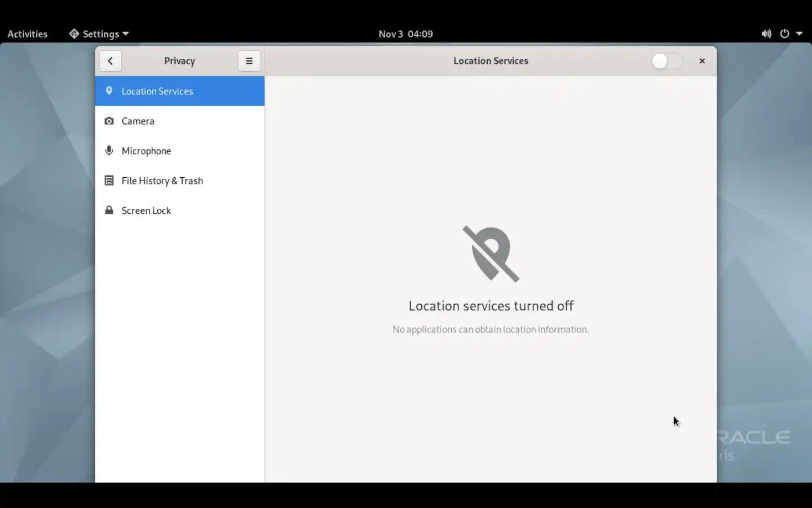The width and height of the screenshot is (812, 508).
Task: Click the Settings app icon in top bar
Action: coord(74,34)
